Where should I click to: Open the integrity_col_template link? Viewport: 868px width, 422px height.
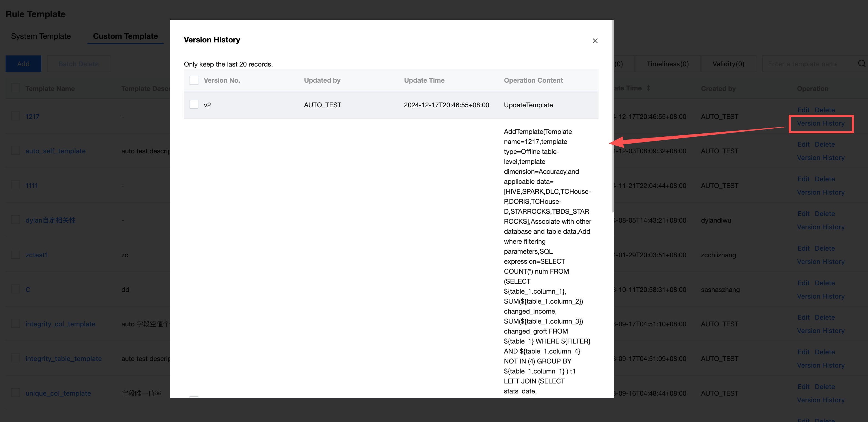point(60,324)
